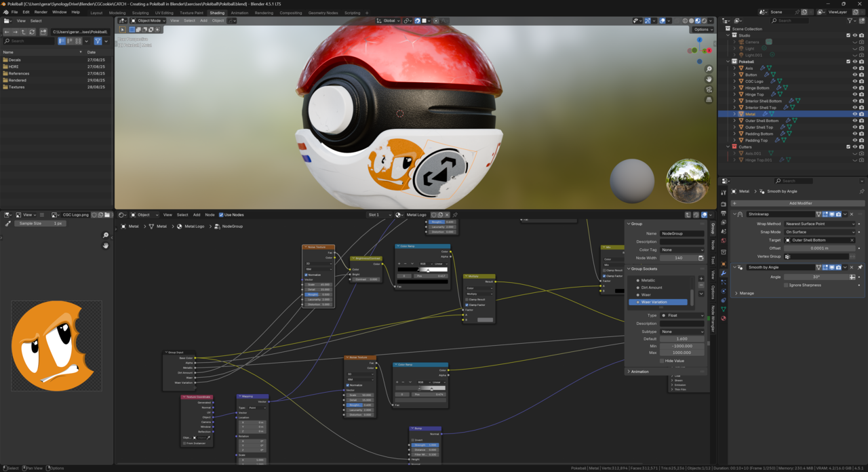Click the Add Modifier button
Viewport: 868px width, 472px height.
click(x=800, y=203)
